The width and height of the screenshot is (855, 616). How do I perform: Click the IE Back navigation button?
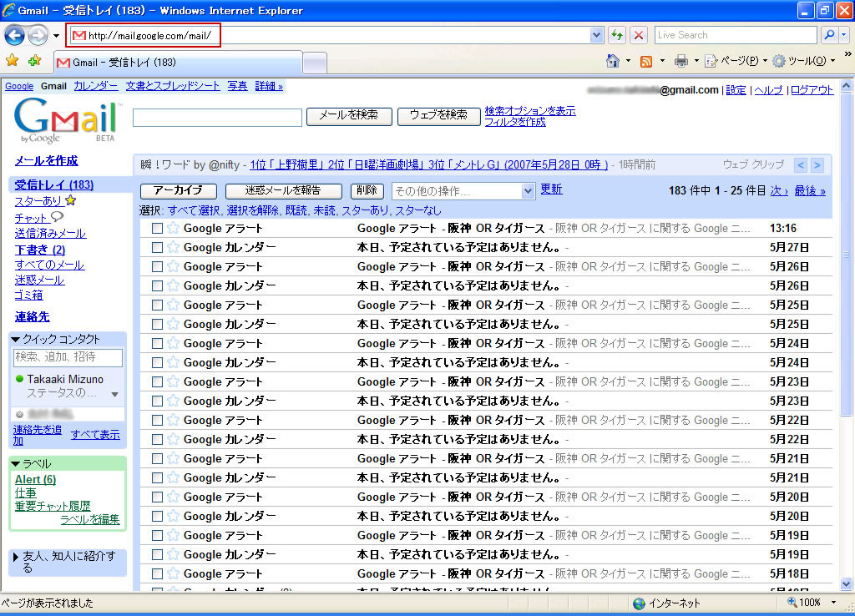click(x=15, y=35)
